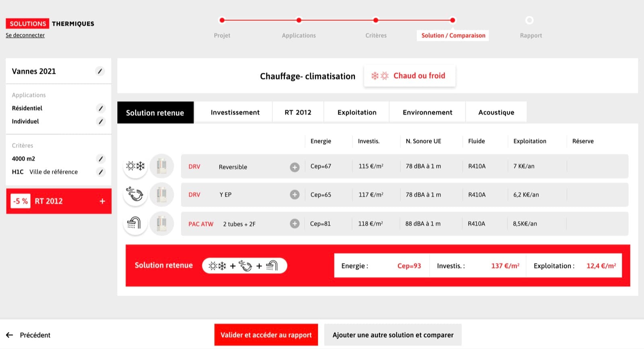
Task: Click the Se deconnecter link
Action: point(25,35)
